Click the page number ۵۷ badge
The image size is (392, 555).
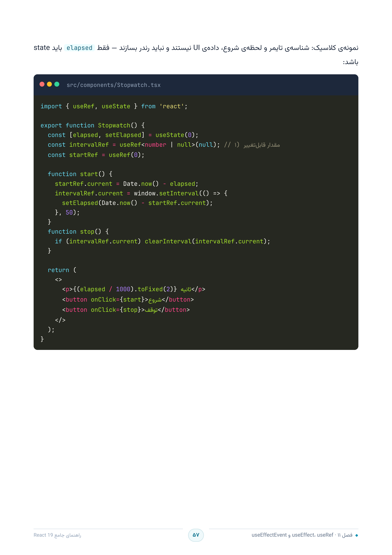tap(196, 535)
